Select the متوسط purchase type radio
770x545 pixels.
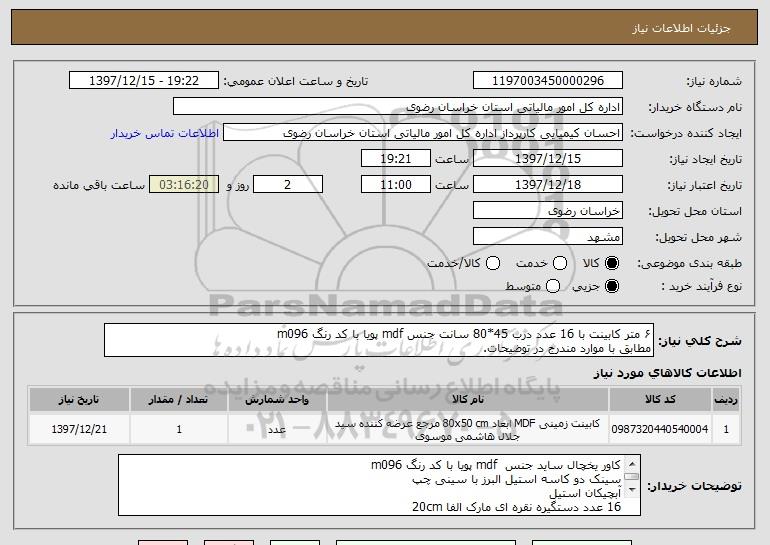(553, 286)
